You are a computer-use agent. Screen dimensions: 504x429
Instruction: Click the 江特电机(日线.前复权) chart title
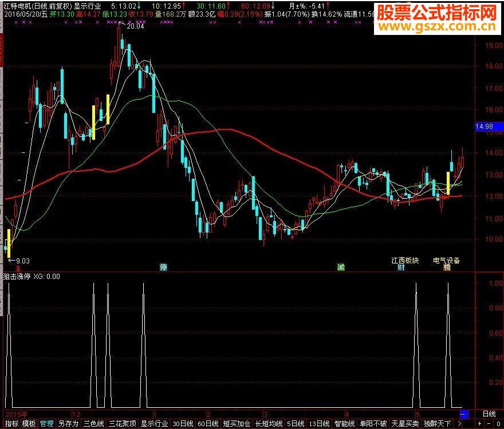pos(38,6)
